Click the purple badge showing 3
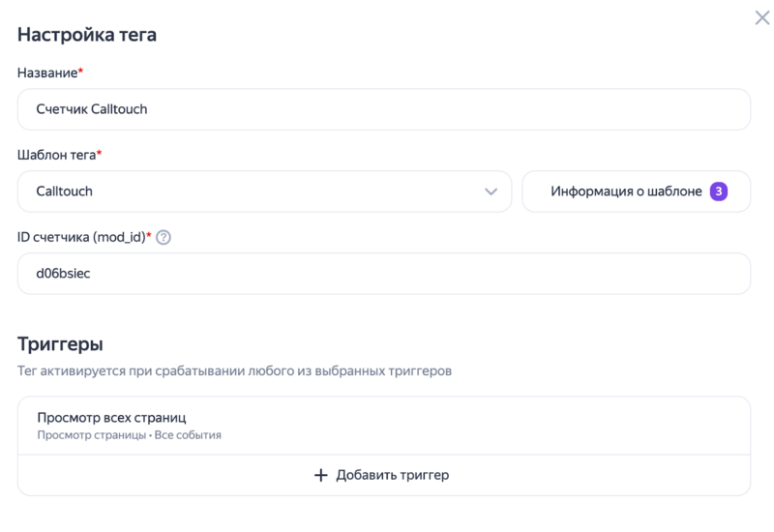Image resolution: width=774 pixels, height=532 pixels. pos(719,191)
